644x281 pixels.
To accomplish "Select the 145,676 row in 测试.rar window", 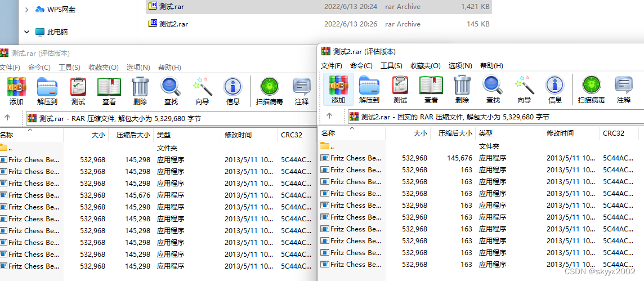I will pos(158,195).
